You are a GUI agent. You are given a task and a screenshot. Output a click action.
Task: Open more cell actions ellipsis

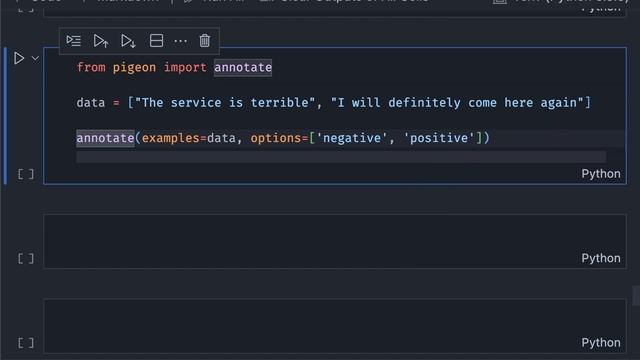tap(180, 41)
